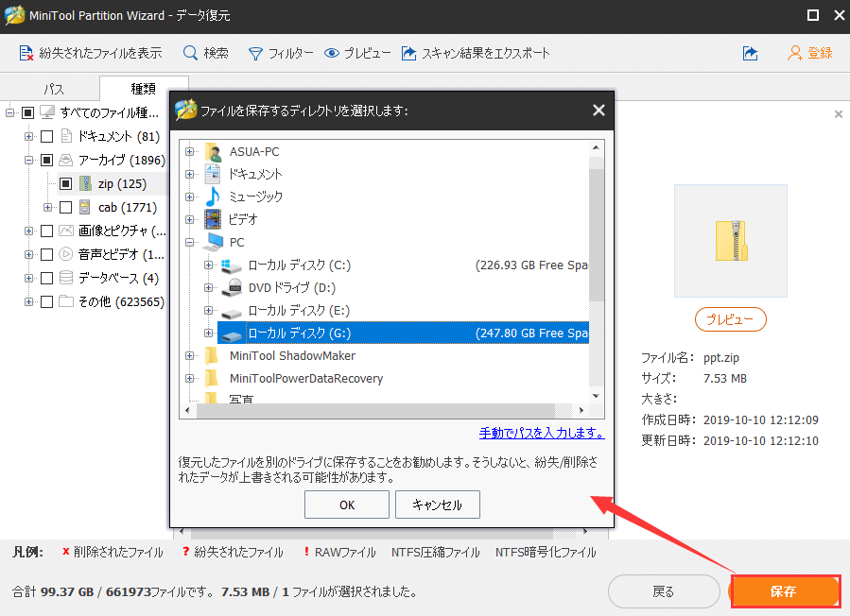Check the cab (1771) checkbox
This screenshot has width=850, height=616.
[64, 207]
